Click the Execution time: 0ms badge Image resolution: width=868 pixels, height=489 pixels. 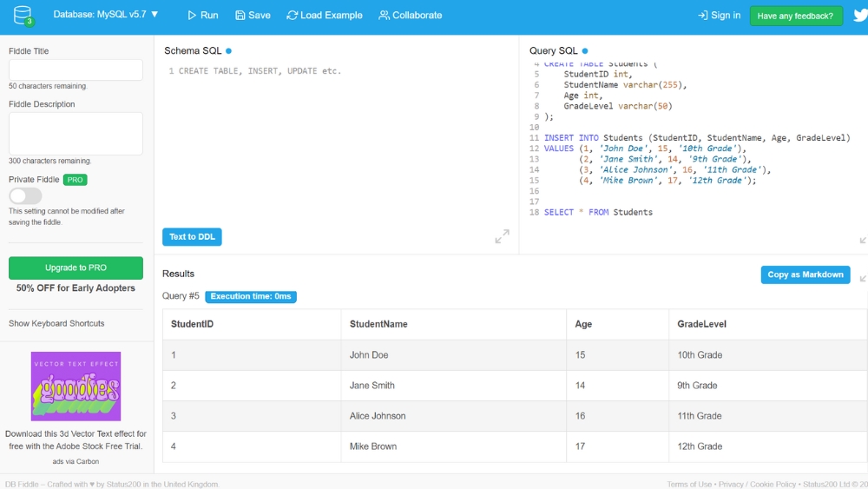click(251, 296)
